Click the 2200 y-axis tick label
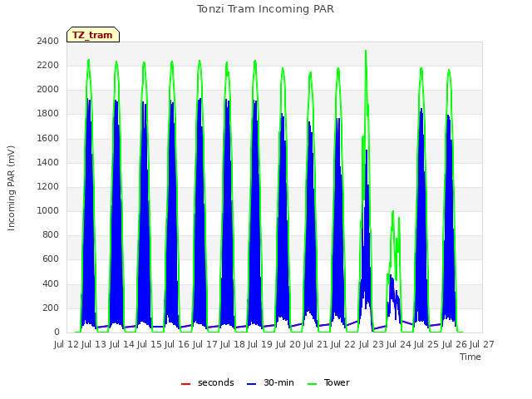 pos(48,65)
